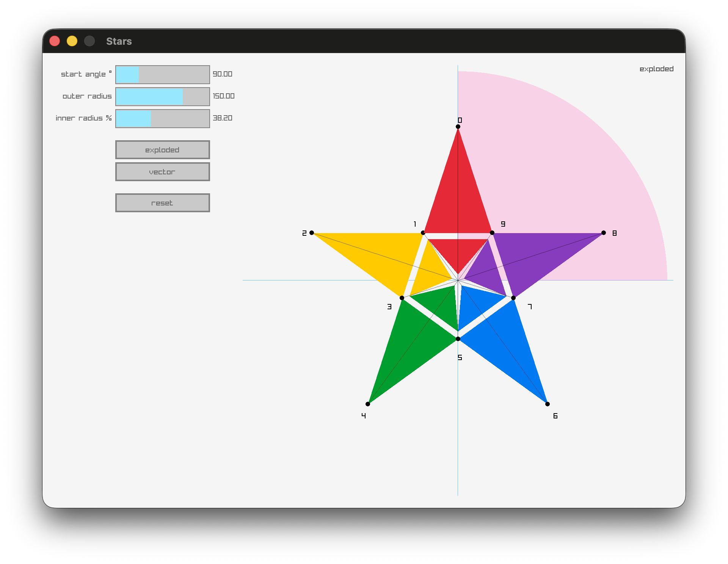Screen dimensions: 728x564
Task: Click the start angle slider
Action: pyautogui.click(x=162, y=75)
